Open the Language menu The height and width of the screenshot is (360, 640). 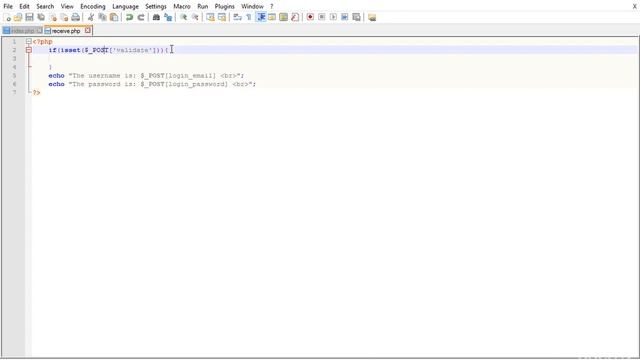(x=125, y=6)
